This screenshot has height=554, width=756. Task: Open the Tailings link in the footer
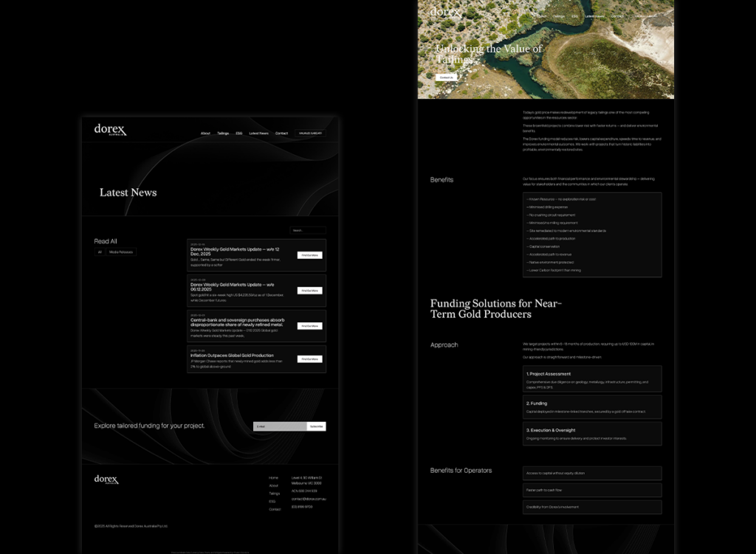tap(274, 494)
